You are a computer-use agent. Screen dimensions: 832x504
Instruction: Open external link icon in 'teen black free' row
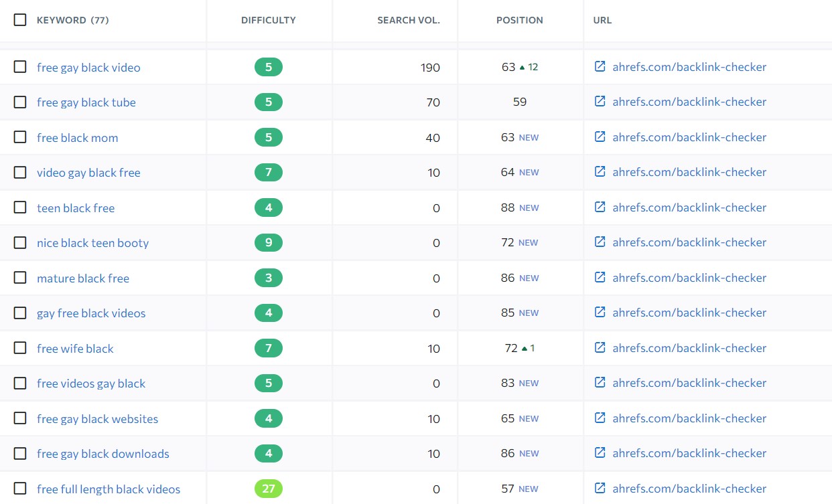(600, 207)
